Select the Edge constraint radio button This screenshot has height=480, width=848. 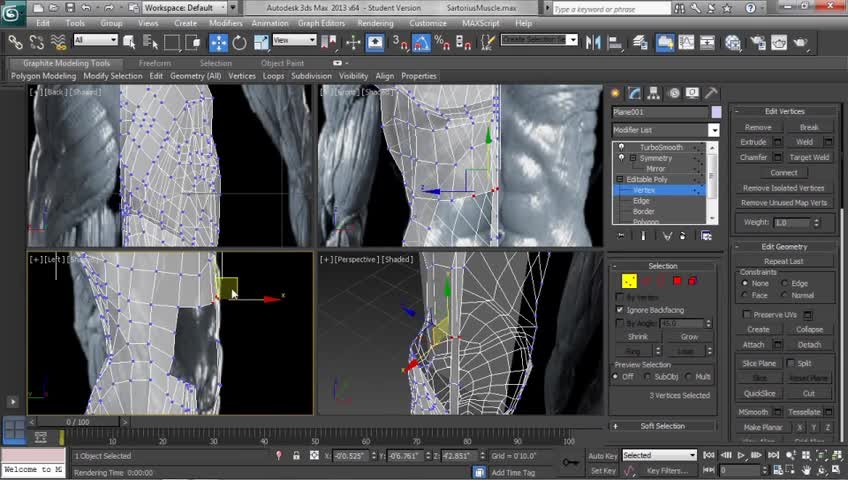click(x=785, y=283)
